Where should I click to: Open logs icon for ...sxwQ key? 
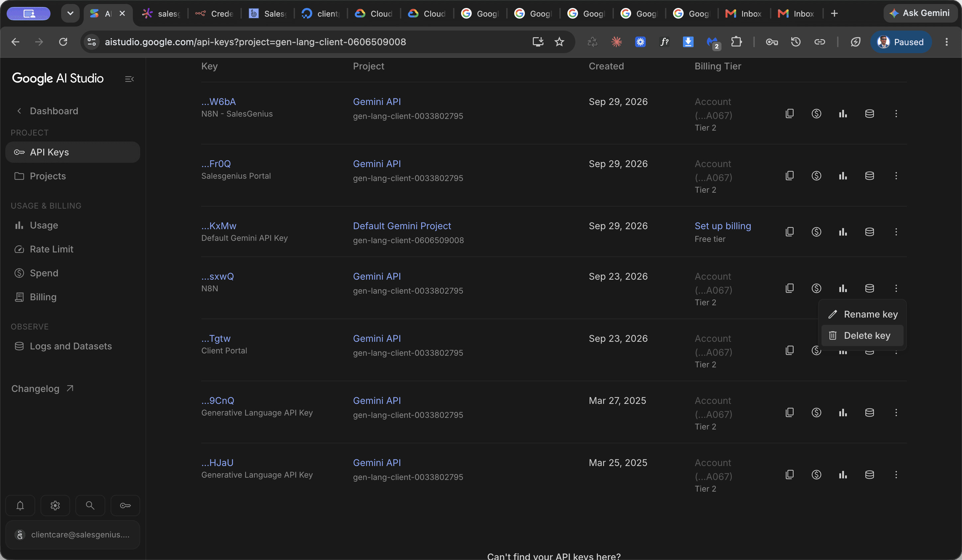[x=869, y=288]
